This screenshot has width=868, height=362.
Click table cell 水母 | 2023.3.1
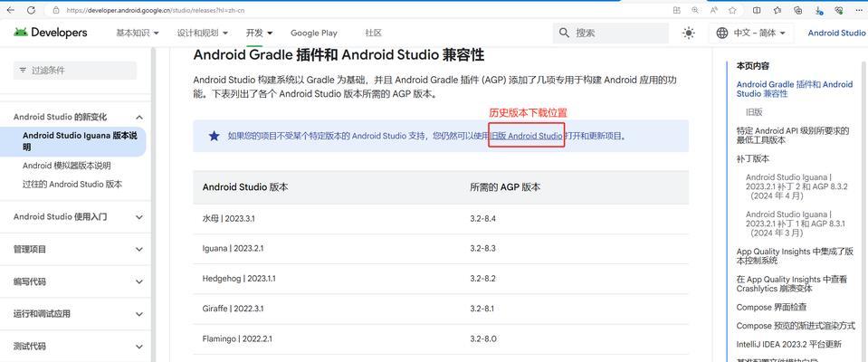coord(229,219)
